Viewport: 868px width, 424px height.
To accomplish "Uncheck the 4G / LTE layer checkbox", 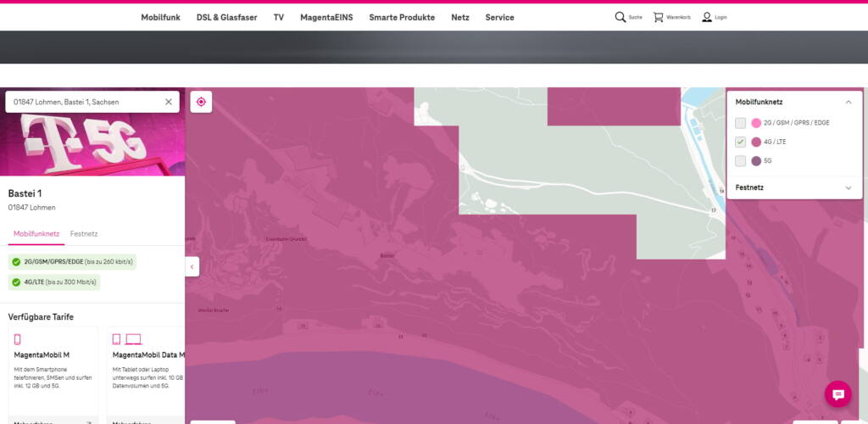I will pyautogui.click(x=740, y=142).
